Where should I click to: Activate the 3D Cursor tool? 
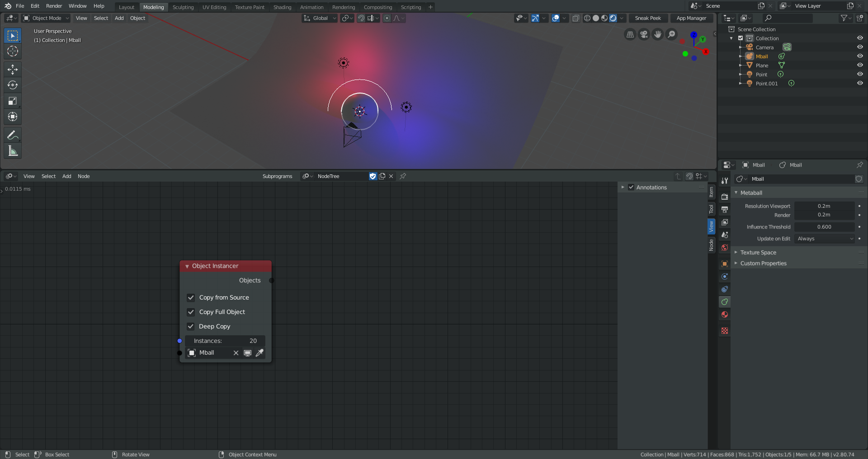13,51
